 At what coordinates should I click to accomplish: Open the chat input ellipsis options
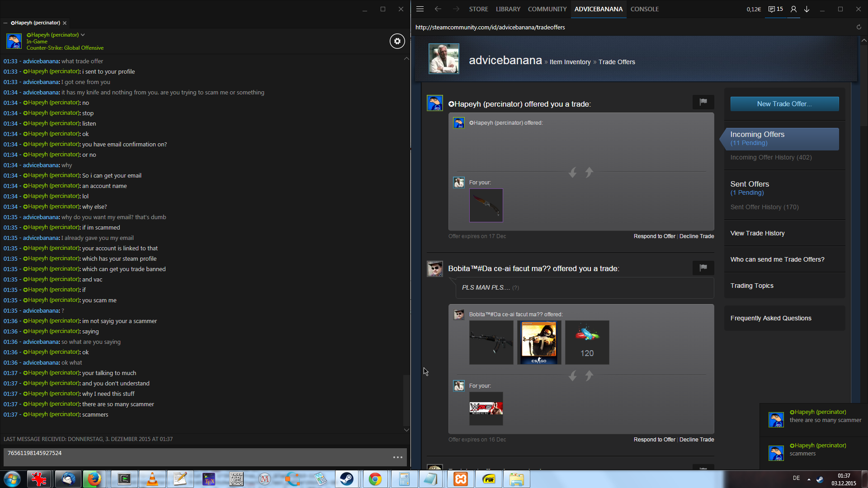(x=397, y=457)
